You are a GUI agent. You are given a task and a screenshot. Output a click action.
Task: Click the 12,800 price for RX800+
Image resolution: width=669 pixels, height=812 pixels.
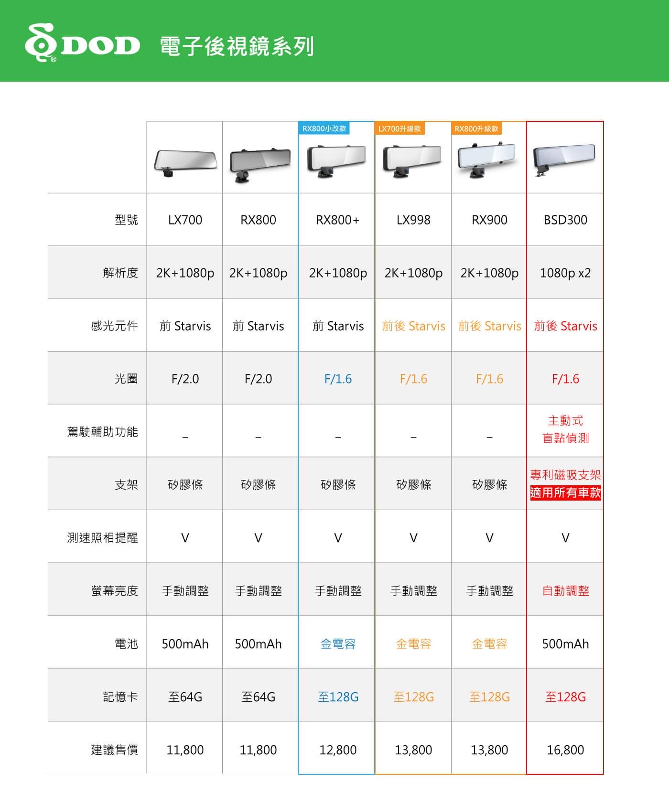pos(338,750)
